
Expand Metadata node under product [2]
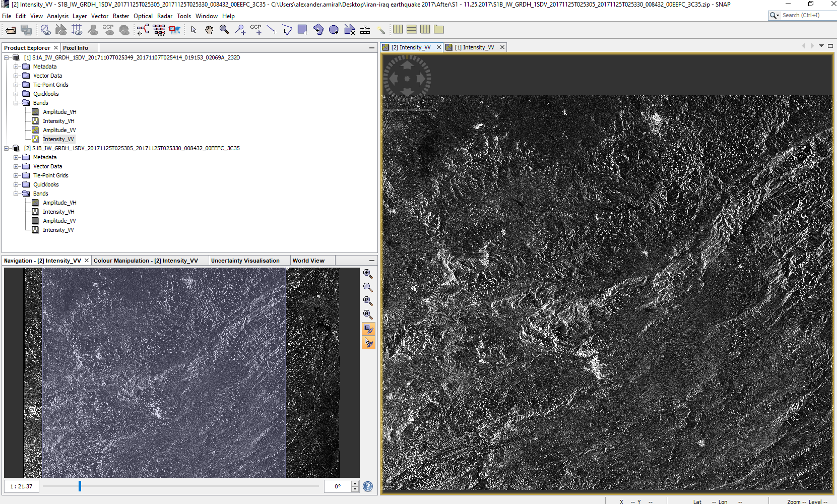point(16,157)
